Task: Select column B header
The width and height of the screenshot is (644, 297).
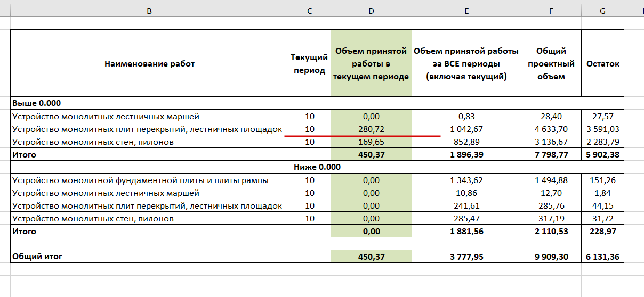Action: [x=149, y=11]
